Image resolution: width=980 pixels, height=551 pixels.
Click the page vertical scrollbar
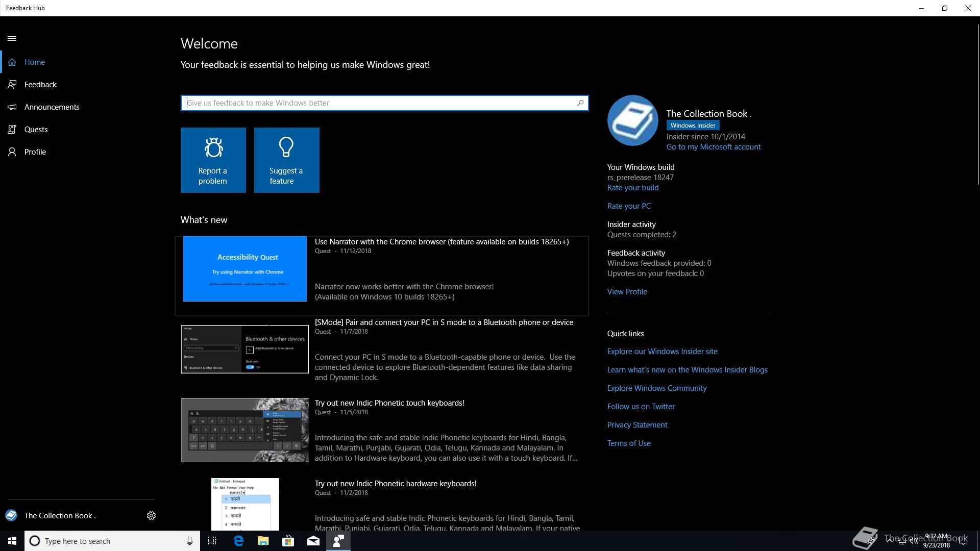pos(977,105)
